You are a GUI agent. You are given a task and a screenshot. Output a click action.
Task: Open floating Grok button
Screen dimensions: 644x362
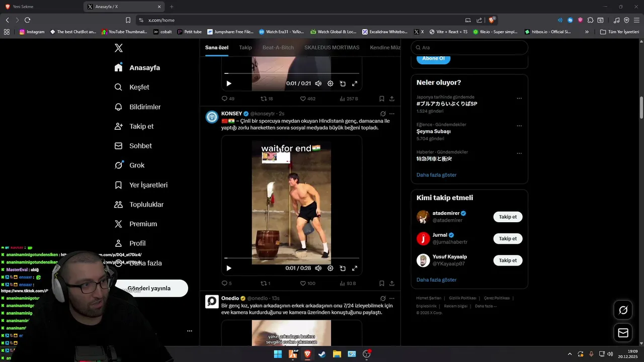click(623, 310)
